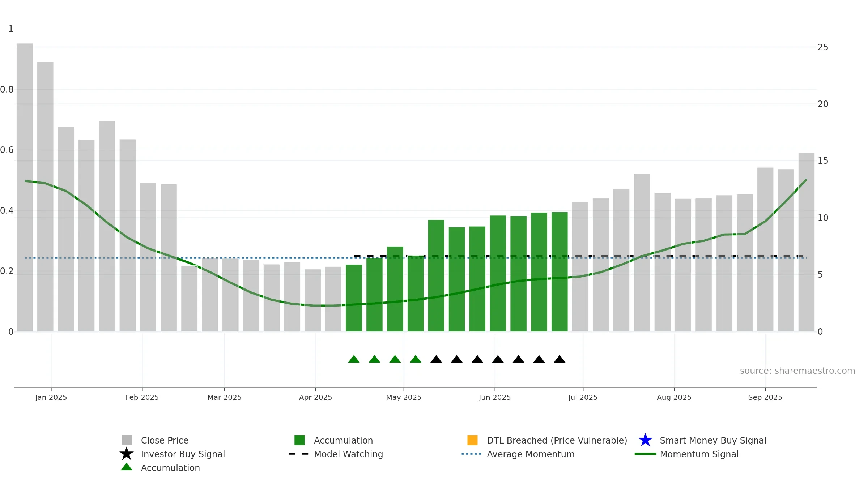Click the right axis value 10
The image size is (868, 488).
(823, 218)
